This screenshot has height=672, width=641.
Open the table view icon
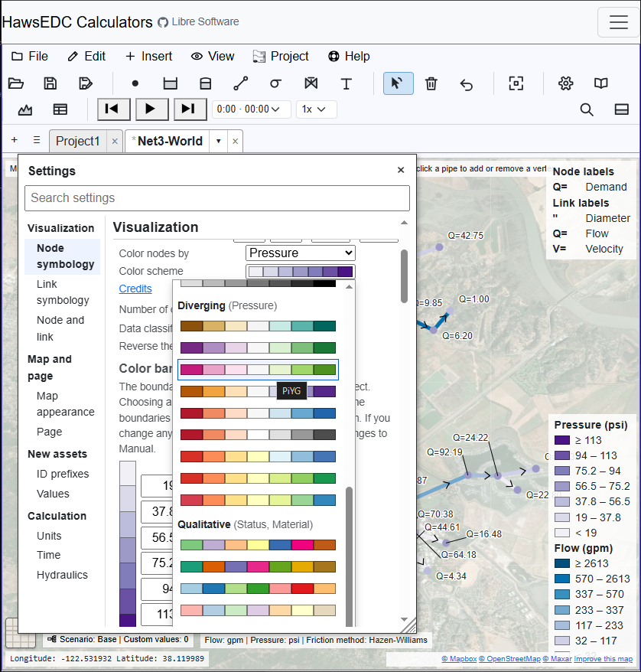(60, 109)
